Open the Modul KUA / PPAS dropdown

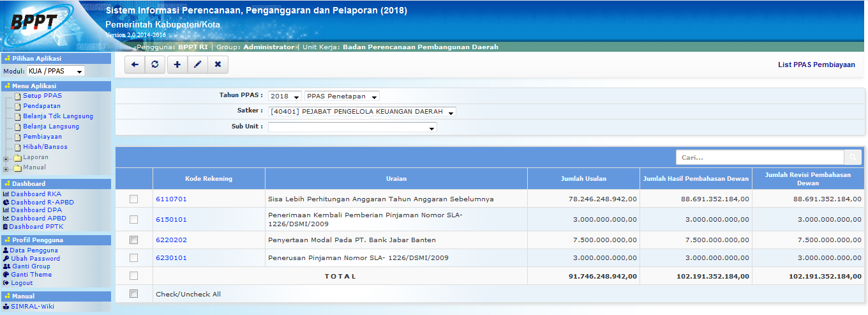[56, 72]
